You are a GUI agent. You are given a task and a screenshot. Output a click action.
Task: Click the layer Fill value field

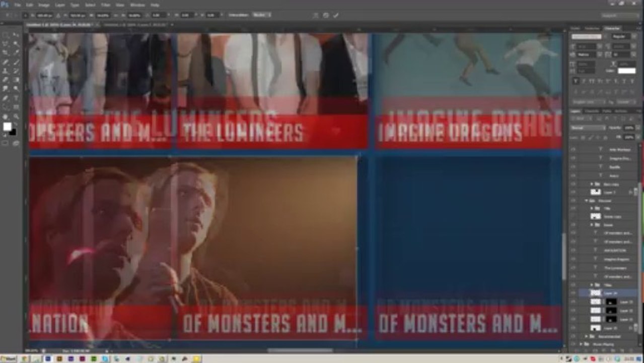coord(629,137)
